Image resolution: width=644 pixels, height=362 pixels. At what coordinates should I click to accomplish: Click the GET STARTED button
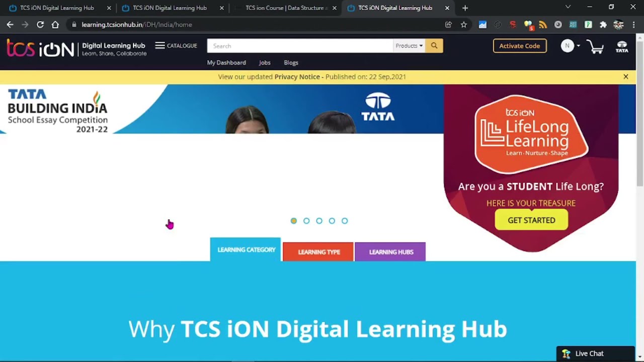(x=531, y=220)
